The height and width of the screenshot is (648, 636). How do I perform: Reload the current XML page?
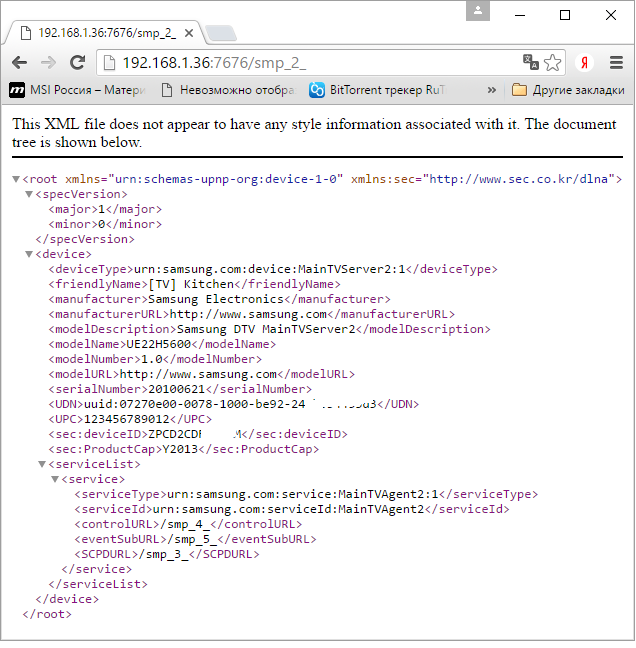[77, 63]
